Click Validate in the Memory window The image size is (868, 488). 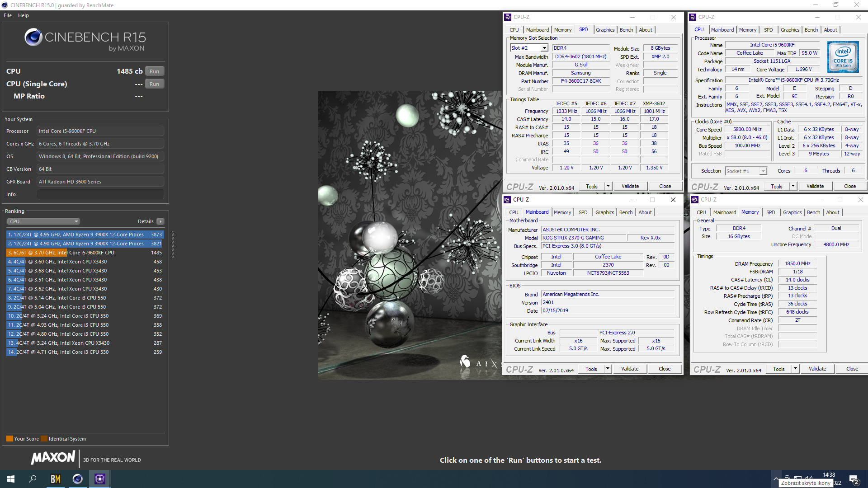(x=817, y=369)
